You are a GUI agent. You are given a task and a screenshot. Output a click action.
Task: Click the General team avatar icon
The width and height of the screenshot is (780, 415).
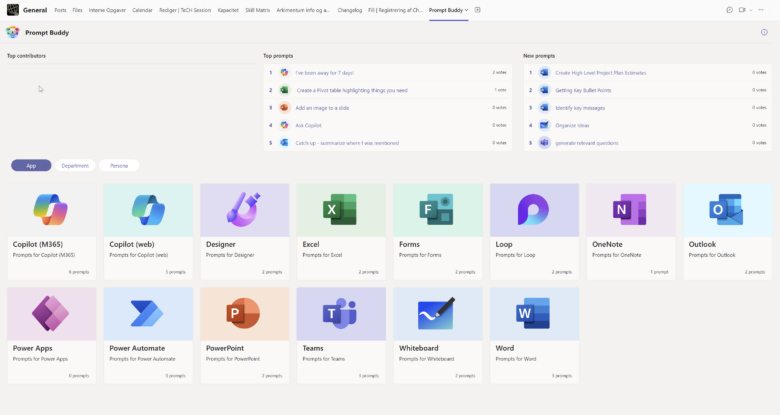[12, 10]
